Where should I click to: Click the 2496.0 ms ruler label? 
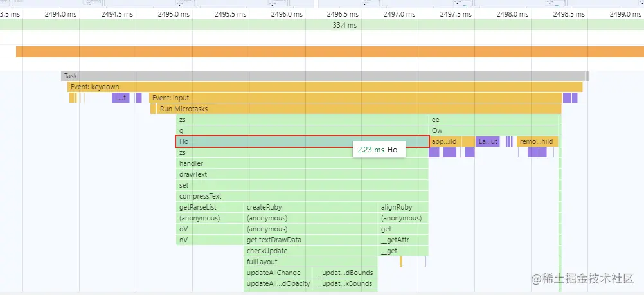click(287, 14)
